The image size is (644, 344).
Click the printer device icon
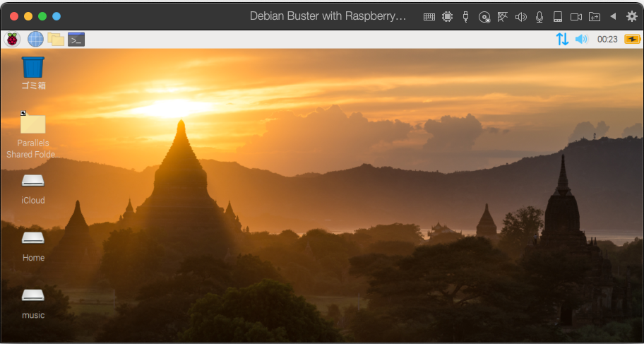pyautogui.click(x=557, y=17)
